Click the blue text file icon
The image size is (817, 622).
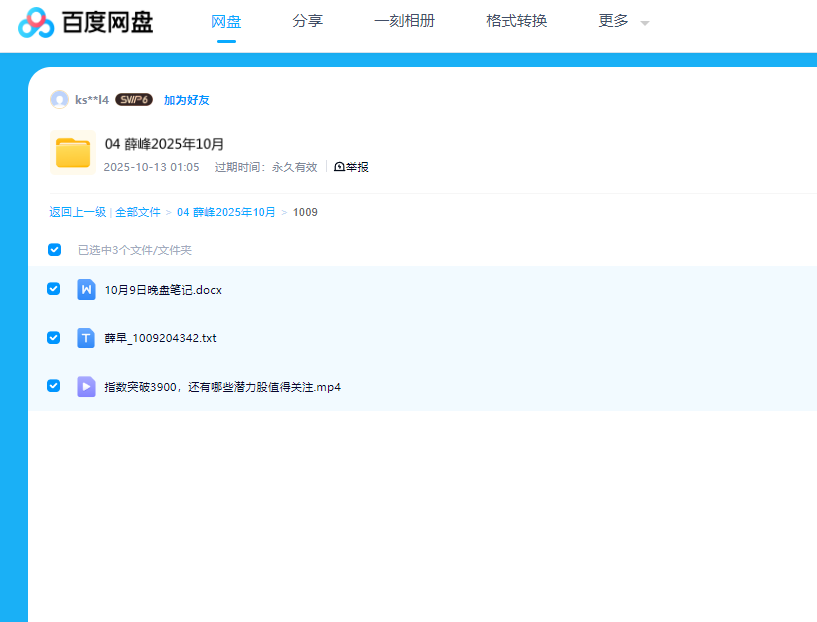[86, 338]
